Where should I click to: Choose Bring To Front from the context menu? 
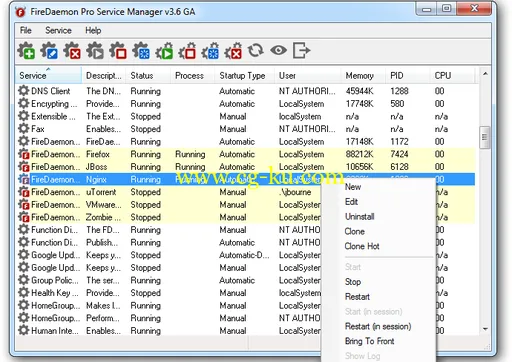pos(369,341)
